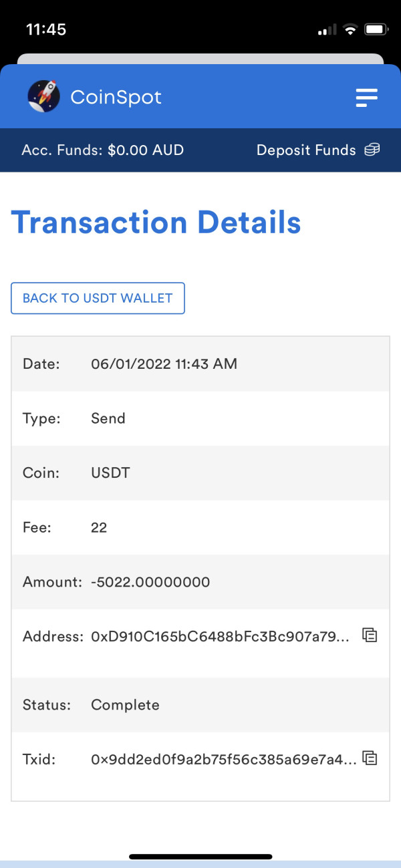Tap the transaction date 06/01/2022 value

tap(164, 364)
